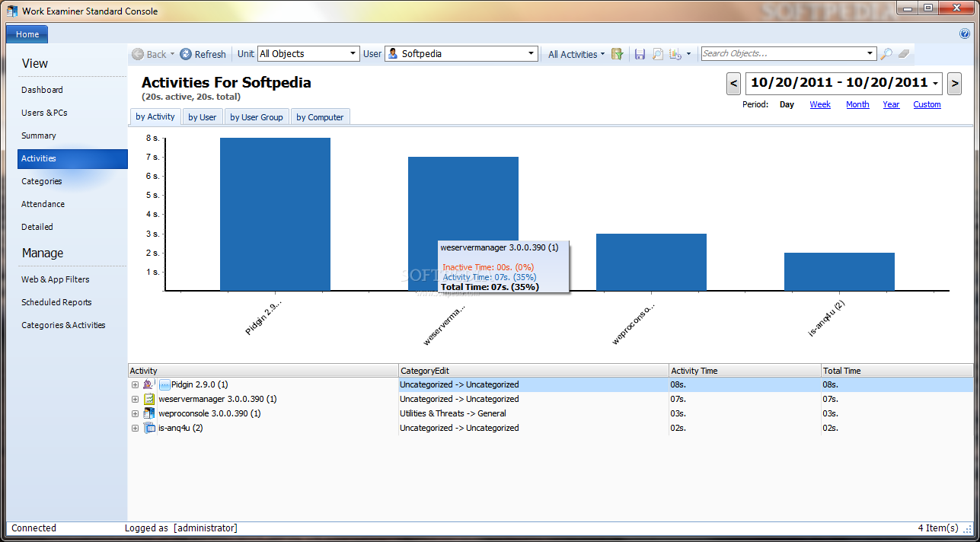Sort by the Activity Time column header
The image size is (980, 542).
(x=745, y=371)
